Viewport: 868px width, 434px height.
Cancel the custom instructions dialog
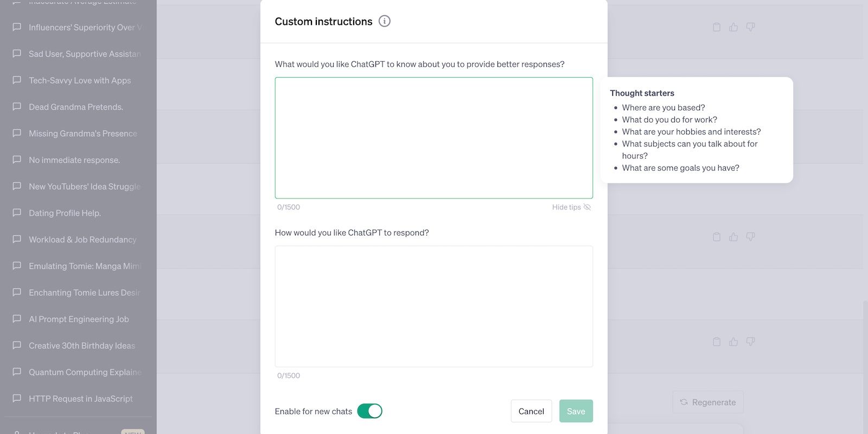tap(531, 411)
